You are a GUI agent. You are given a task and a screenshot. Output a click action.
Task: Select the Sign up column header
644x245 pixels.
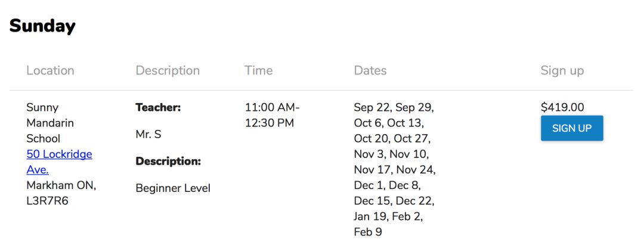tap(562, 70)
